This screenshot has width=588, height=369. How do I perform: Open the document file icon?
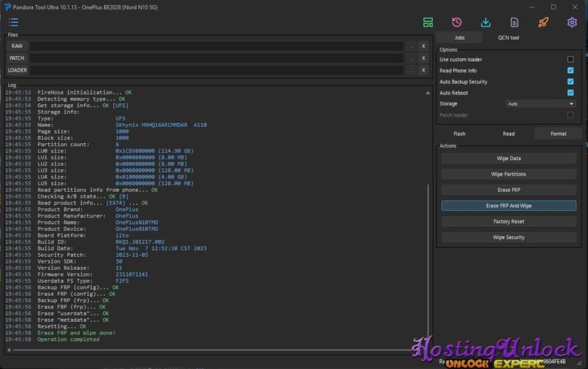coord(514,22)
